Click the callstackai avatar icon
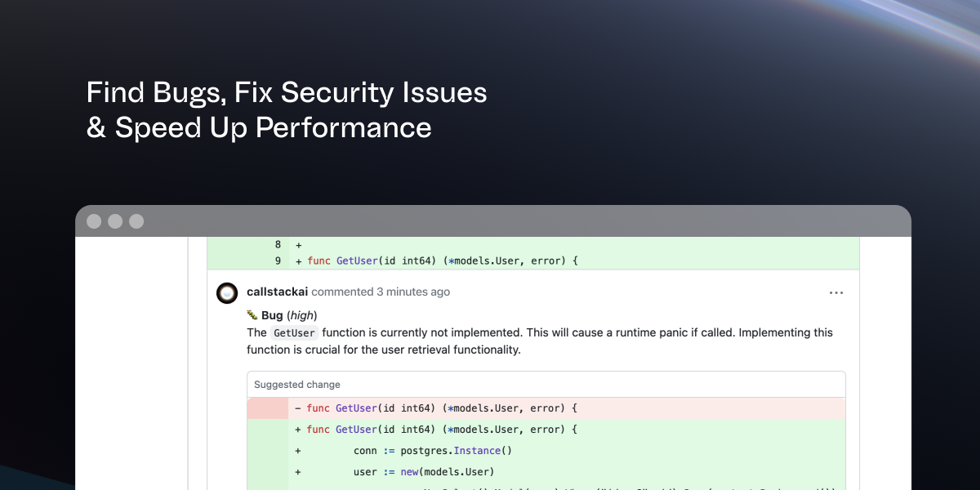Screen dimensions: 980x490 coord(227,292)
